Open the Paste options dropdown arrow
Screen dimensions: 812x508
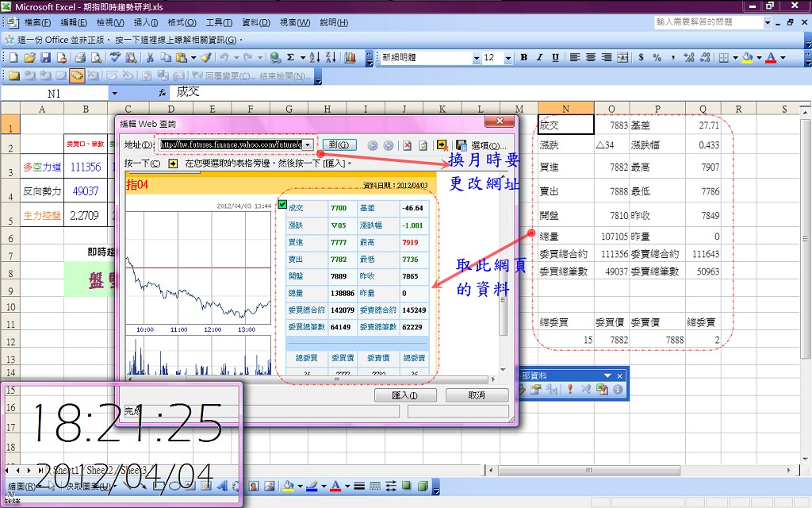(x=193, y=57)
